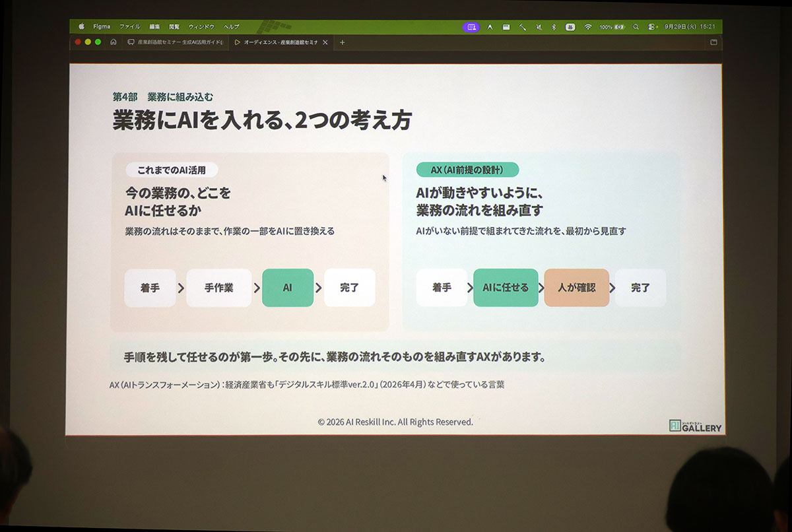Screen dimensions: 792x532
Task: Click the slide title 業務にAIを入れる、2つの考え方
Action: (263, 121)
